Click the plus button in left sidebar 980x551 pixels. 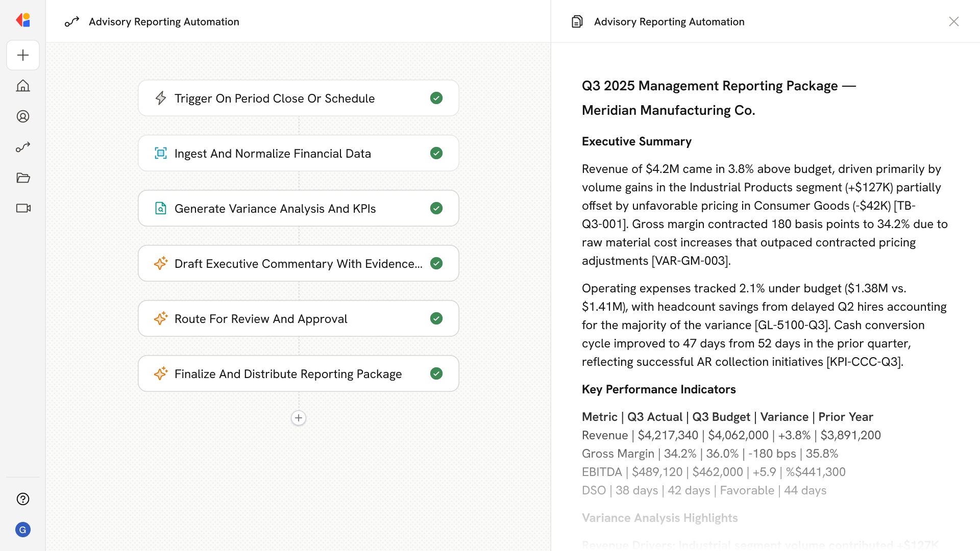(x=23, y=55)
